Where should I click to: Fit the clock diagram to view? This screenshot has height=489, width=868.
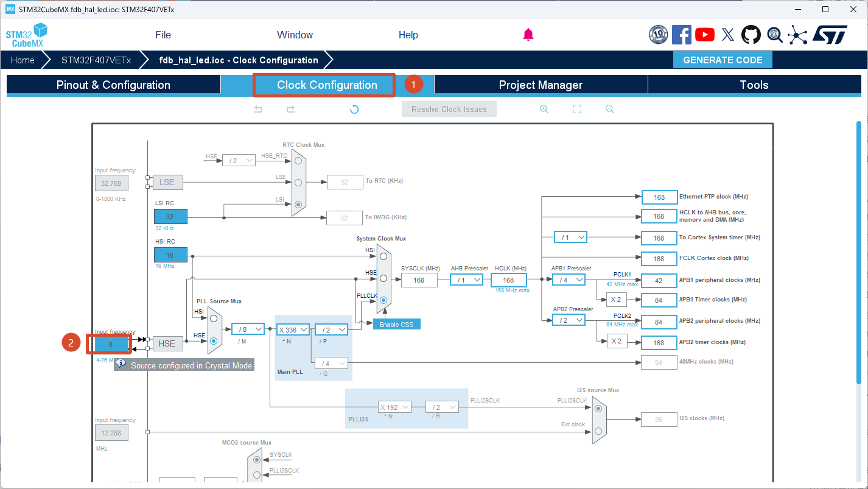[x=577, y=109]
